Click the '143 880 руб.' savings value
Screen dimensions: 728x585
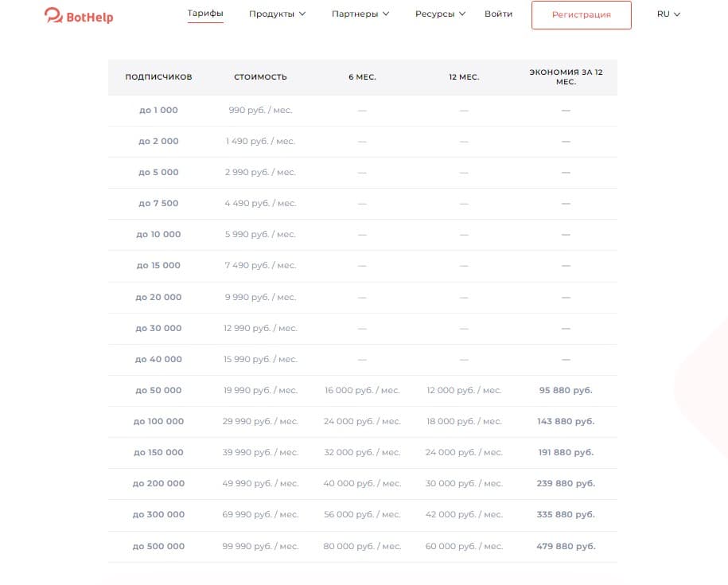click(x=566, y=422)
